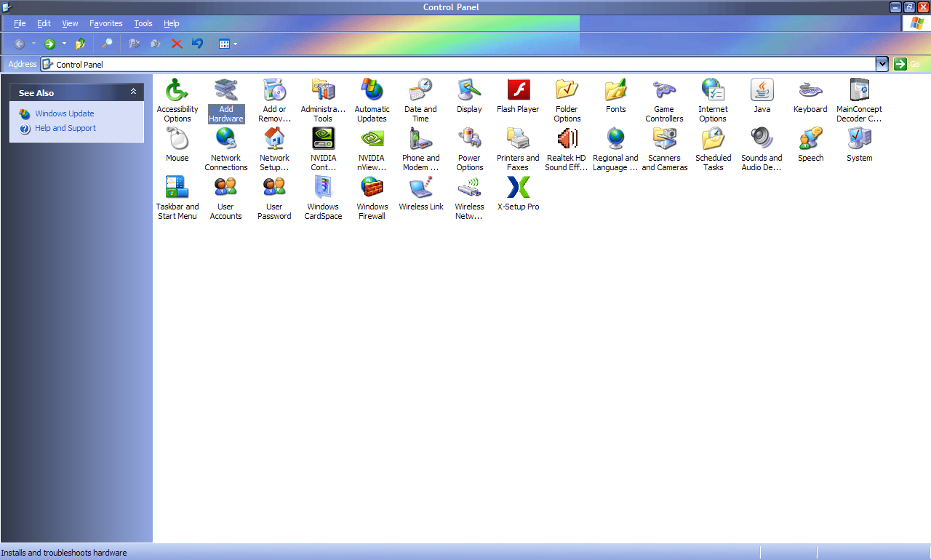Open System properties
931x560 pixels.
[859, 144]
